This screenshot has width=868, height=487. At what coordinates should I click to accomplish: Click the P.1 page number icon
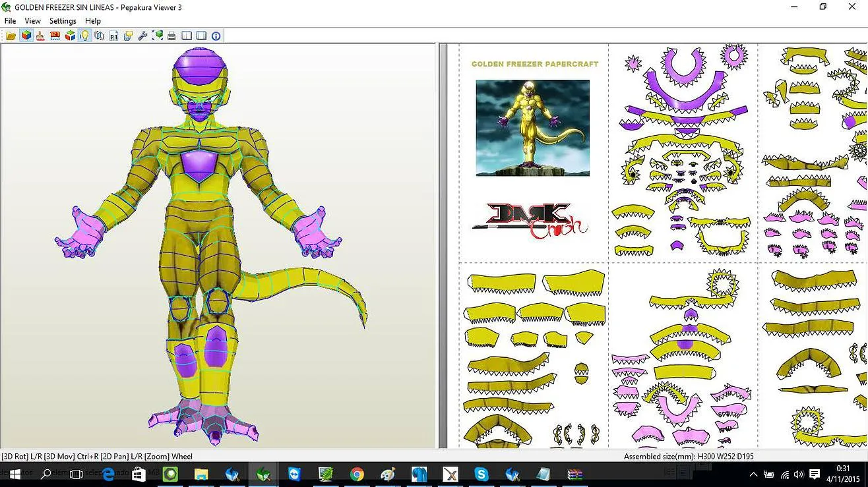tap(113, 36)
